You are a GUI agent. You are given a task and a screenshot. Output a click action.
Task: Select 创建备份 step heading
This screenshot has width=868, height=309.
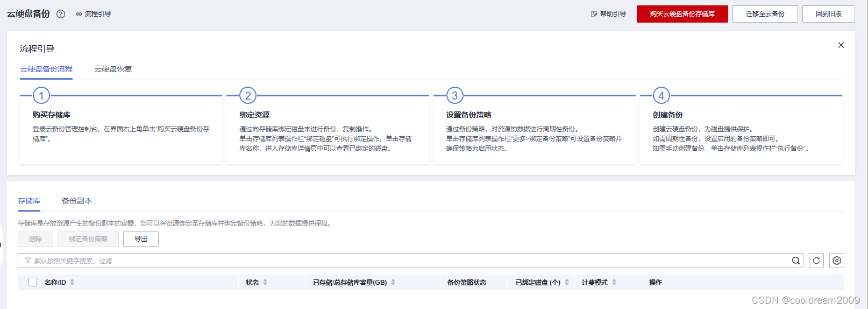coord(667,115)
